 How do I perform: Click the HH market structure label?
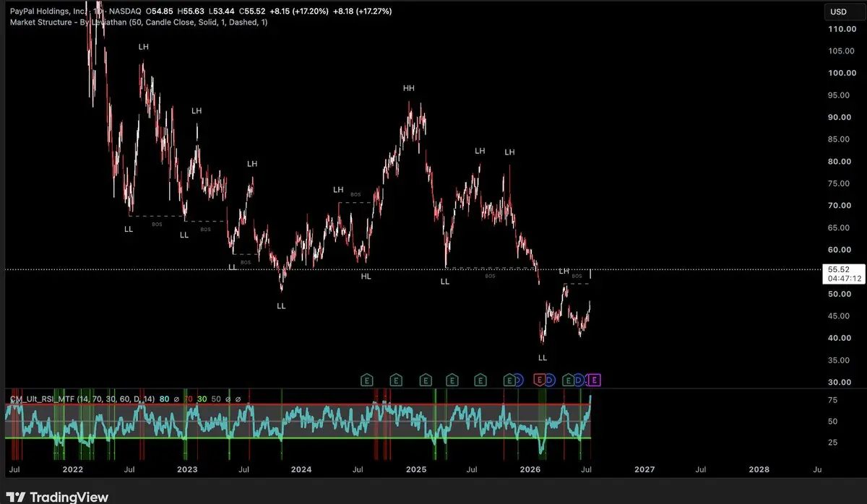[409, 88]
